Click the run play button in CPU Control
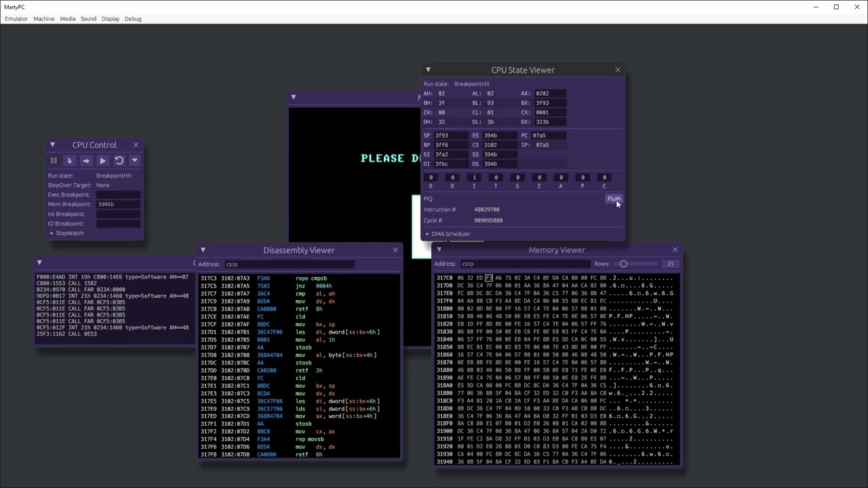This screenshot has height=488, width=868. [x=102, y=161]
